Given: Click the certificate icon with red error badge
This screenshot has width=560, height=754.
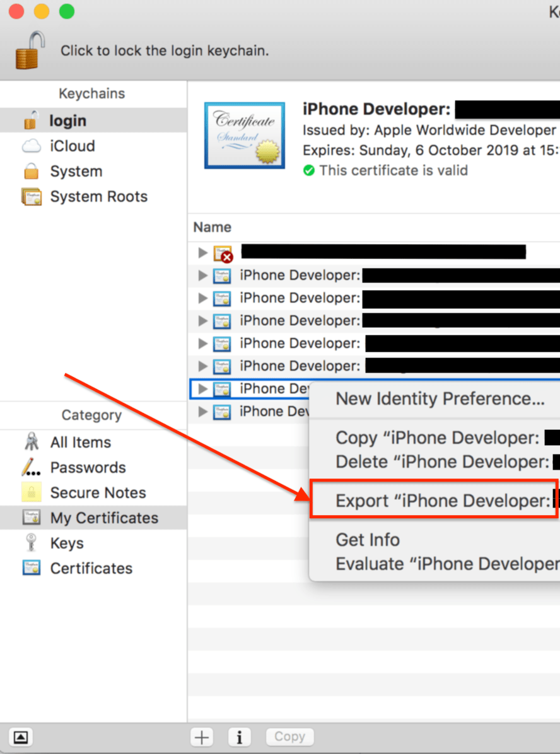Looking at the screenshot, I should 222,252.
